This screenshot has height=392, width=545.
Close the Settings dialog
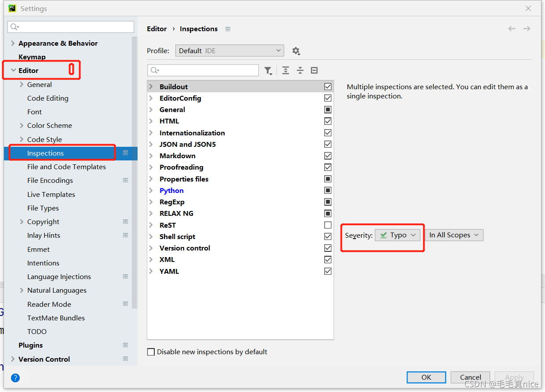[528, 8]
